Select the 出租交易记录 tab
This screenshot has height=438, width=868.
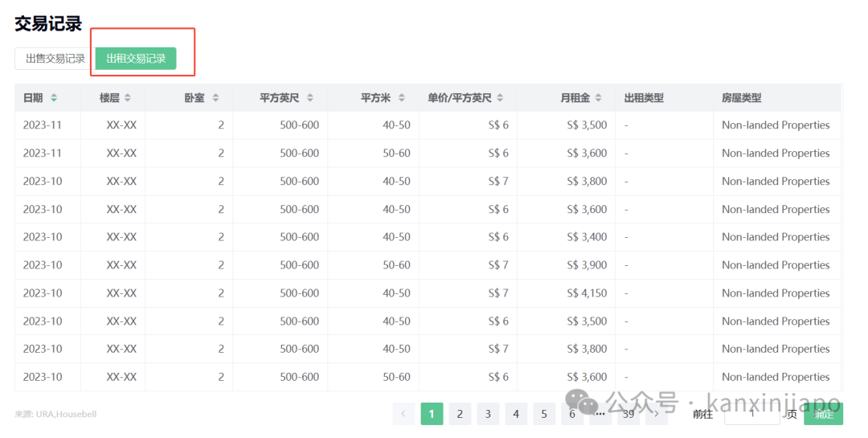[136, 59]
